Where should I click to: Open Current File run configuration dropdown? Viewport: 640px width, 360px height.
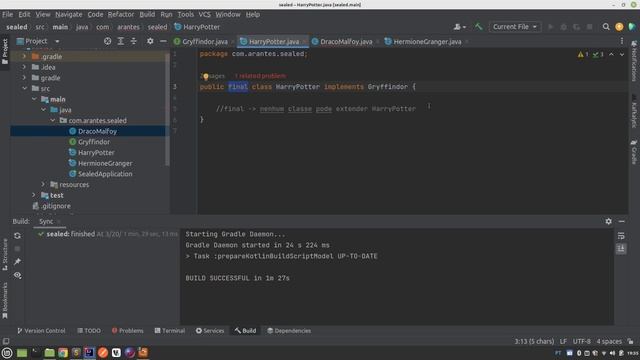(x=515, y=27)
